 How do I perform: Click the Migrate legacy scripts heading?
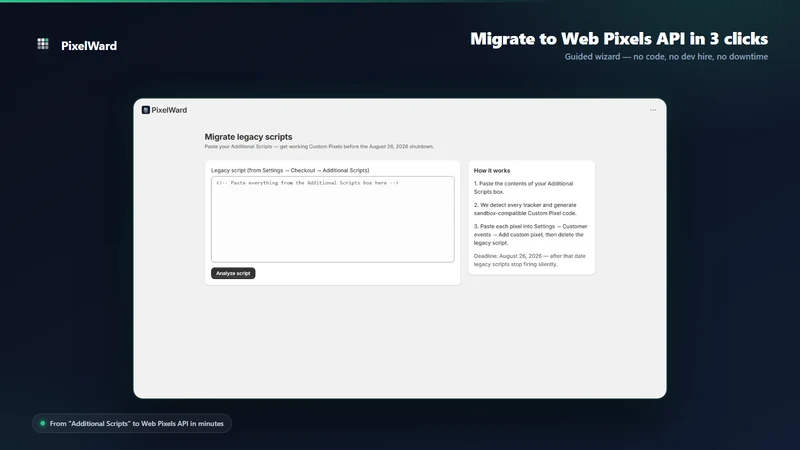248,137
